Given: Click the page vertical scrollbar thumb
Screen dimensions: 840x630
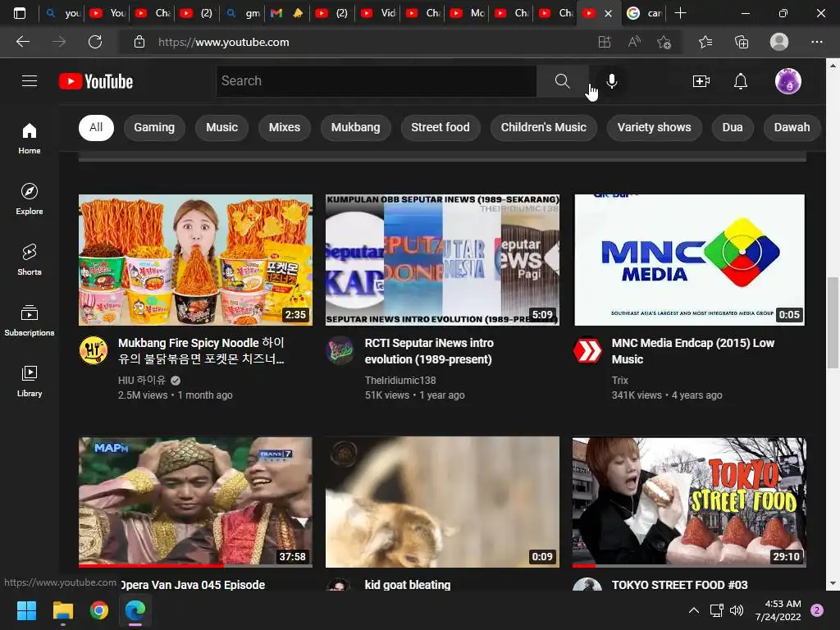Looking at the screenshot, I should tap(833, 322).
